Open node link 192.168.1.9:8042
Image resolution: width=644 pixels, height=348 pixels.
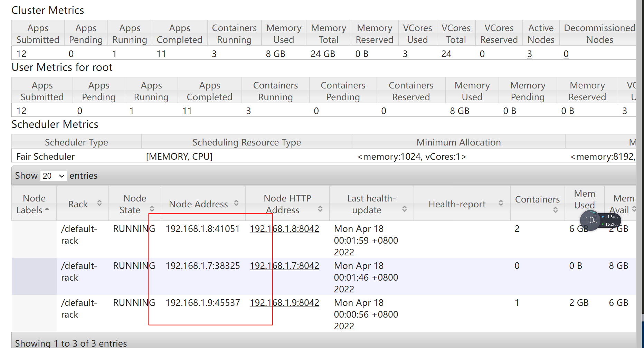[284, 303]
